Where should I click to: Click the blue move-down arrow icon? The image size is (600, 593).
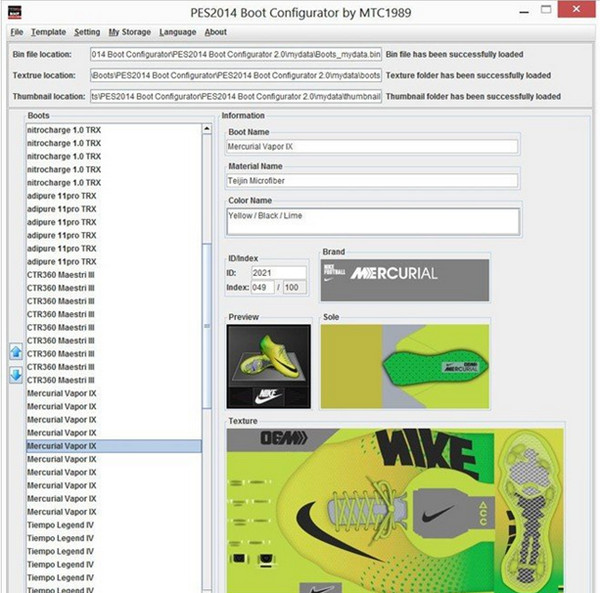15,375
